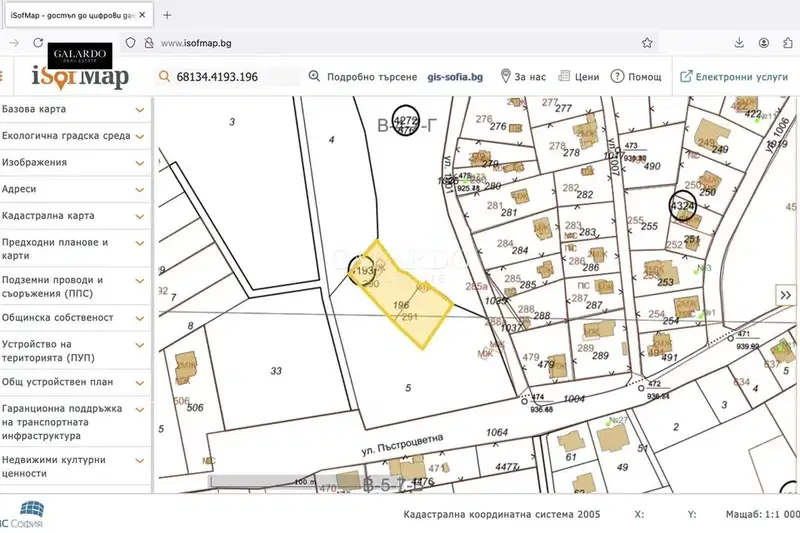
Task: Click parcel 506 on the map
Action: [195, 408]
